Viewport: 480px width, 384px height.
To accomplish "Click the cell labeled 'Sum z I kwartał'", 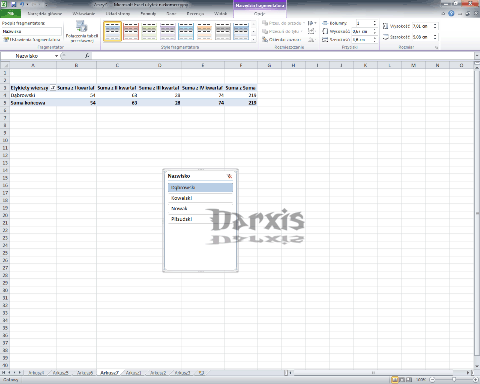I will [76, 88].
